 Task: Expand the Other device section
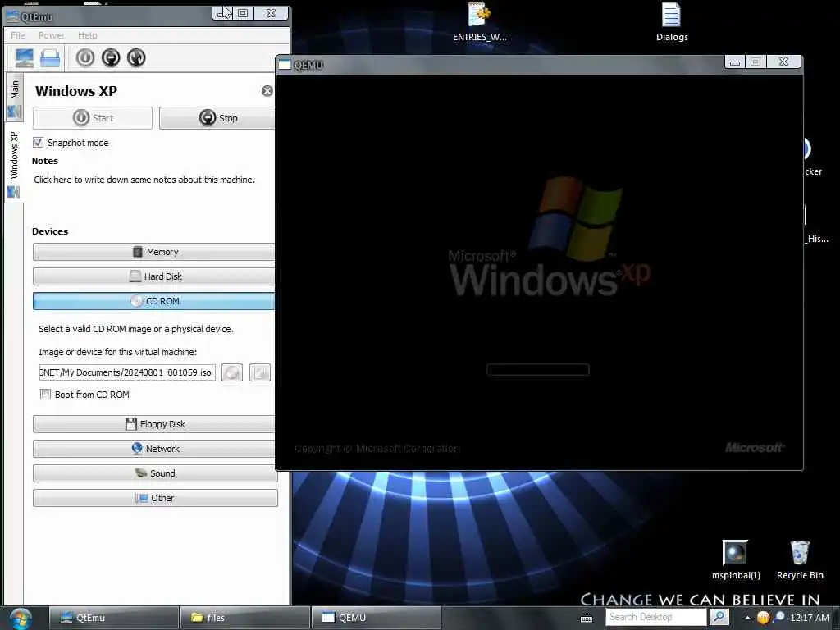point(154,498)
